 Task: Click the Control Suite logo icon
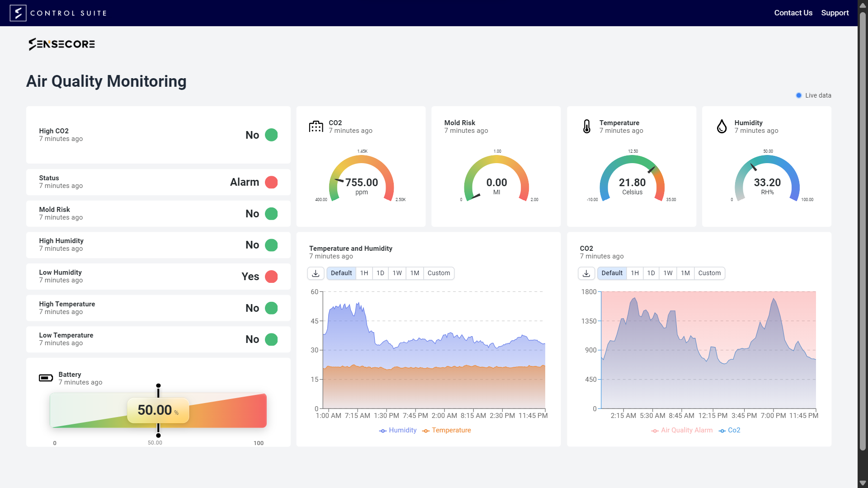[18, 13]
